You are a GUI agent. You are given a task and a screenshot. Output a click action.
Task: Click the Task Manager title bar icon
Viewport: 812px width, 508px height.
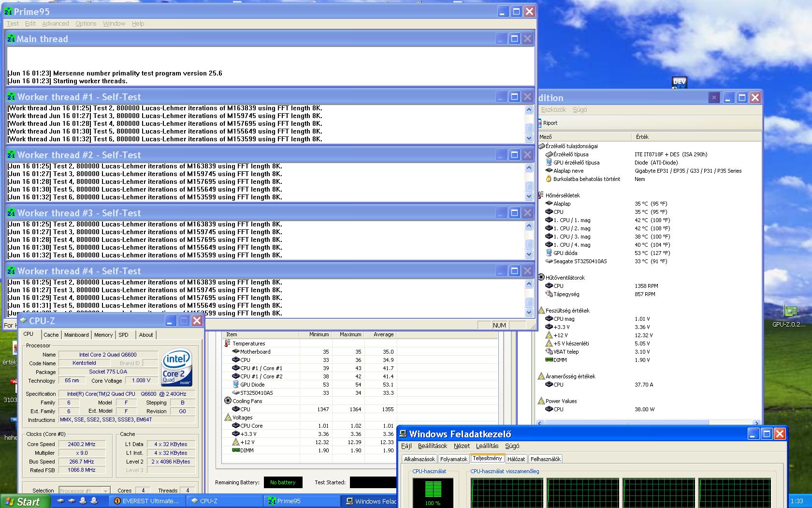[403, 434]
